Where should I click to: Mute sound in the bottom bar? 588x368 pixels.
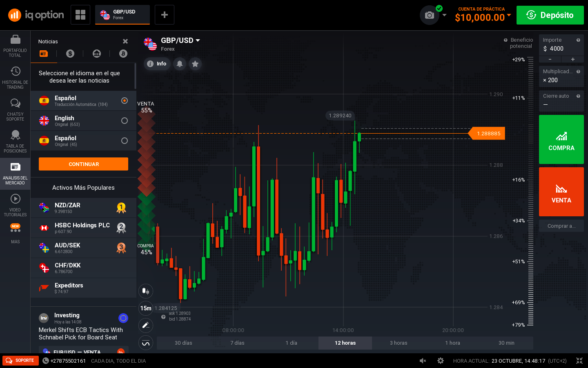[x=423, y=361]
